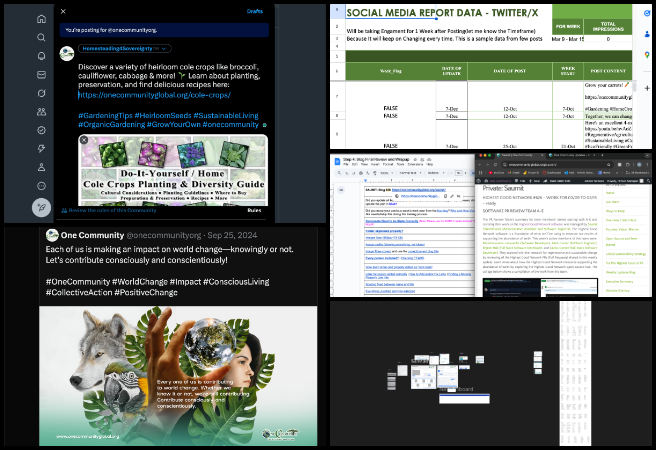Open the Drafts link in composer
The image size is (656, 450).
tap(254, 11)
